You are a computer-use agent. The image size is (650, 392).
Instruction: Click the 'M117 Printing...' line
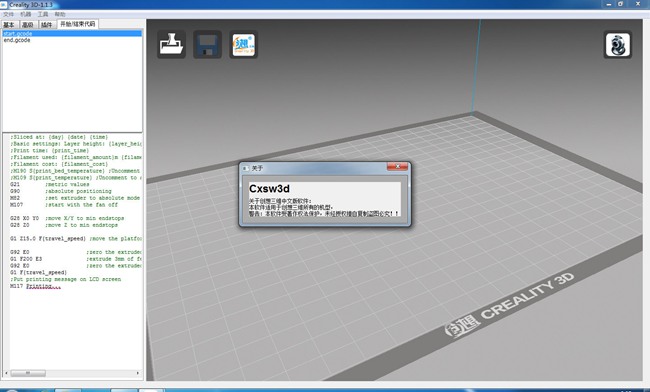coord(36,286)
